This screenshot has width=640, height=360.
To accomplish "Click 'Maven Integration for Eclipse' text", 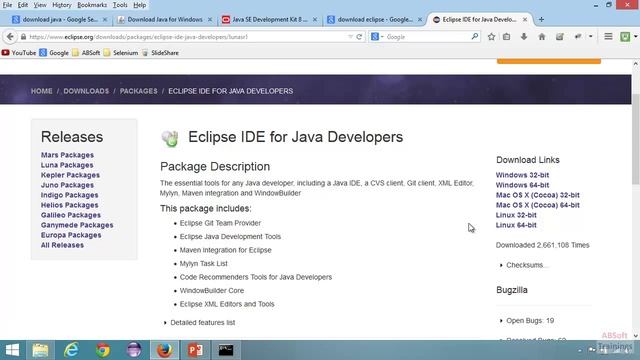I will pos(225,250).
